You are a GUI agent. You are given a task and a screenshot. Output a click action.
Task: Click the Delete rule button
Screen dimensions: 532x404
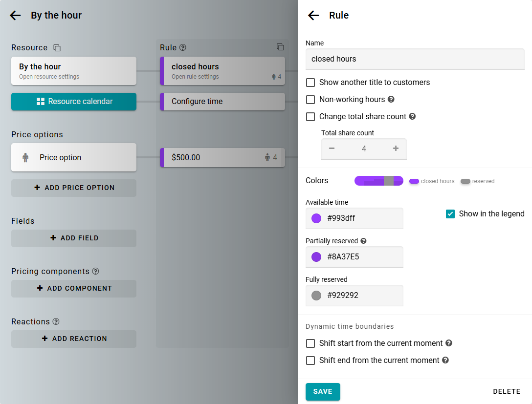506,391
